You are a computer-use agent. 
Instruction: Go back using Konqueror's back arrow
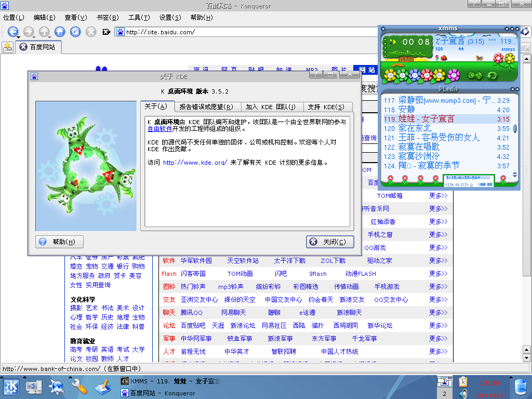pos(12,32)
